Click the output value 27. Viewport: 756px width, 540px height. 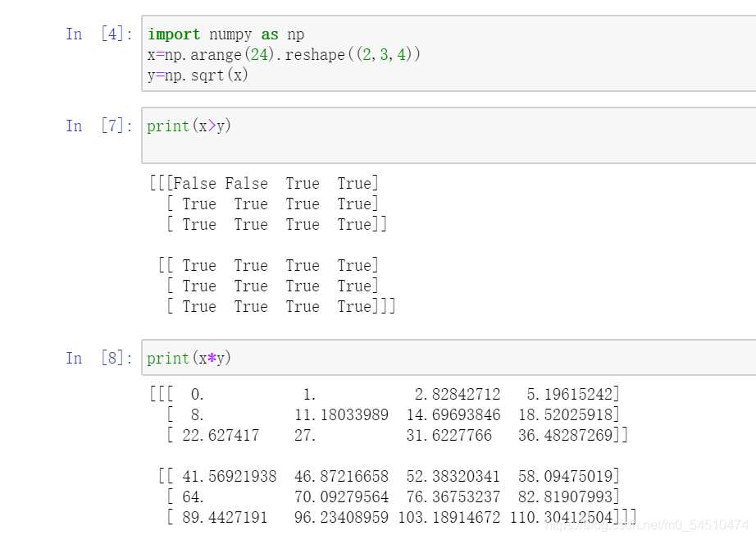point(305,435)
